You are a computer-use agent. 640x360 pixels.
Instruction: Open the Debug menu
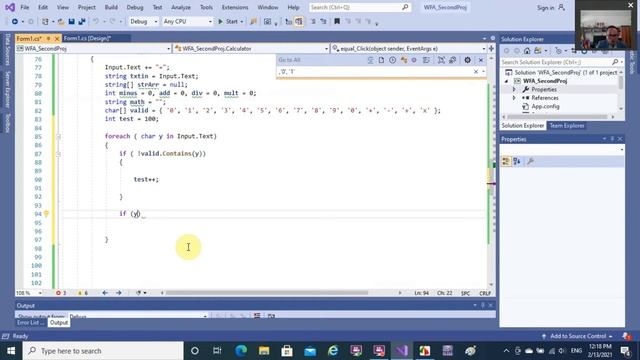point(135,7)
